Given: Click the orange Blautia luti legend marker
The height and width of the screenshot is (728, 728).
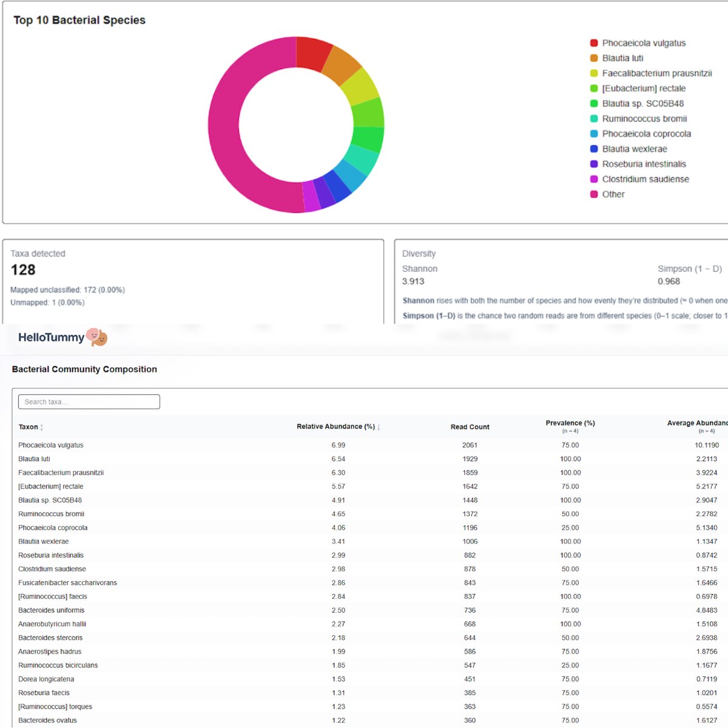Looking at the screenshot, I should (x=594, y=58).
